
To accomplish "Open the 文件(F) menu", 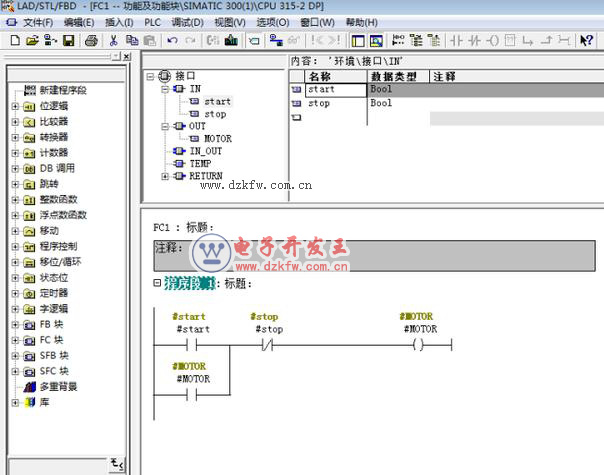I will 38,22.
